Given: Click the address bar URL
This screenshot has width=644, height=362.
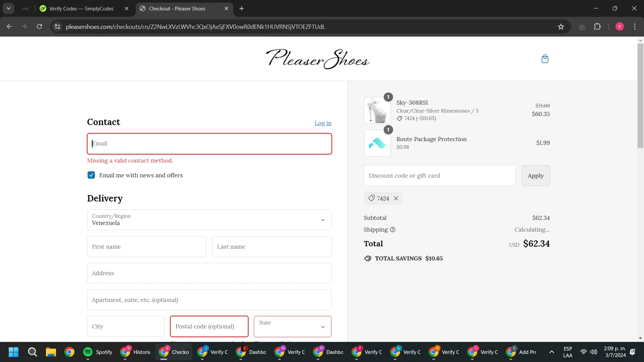Looking at the screenshot, I should click(195, 27).
